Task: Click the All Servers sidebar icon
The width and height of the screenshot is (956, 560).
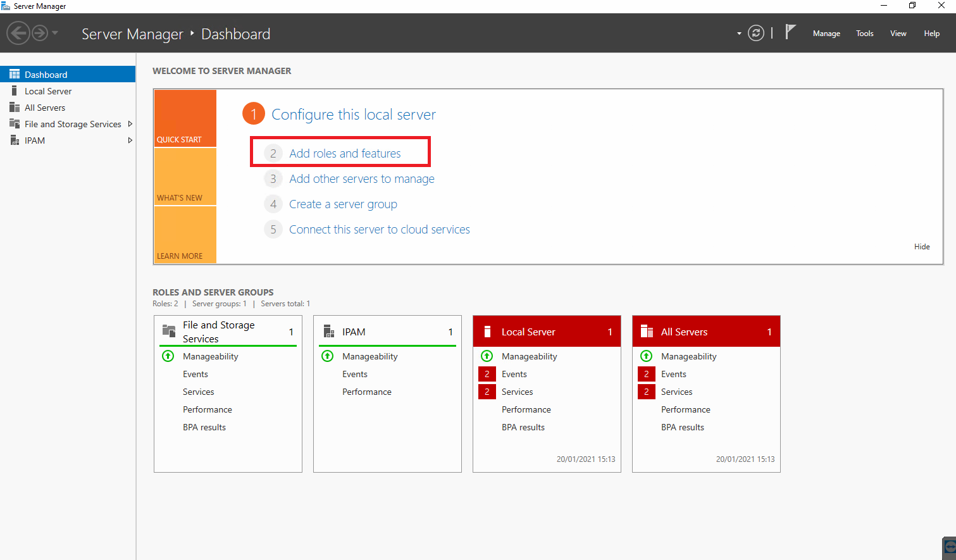Action: coord(15,107)
